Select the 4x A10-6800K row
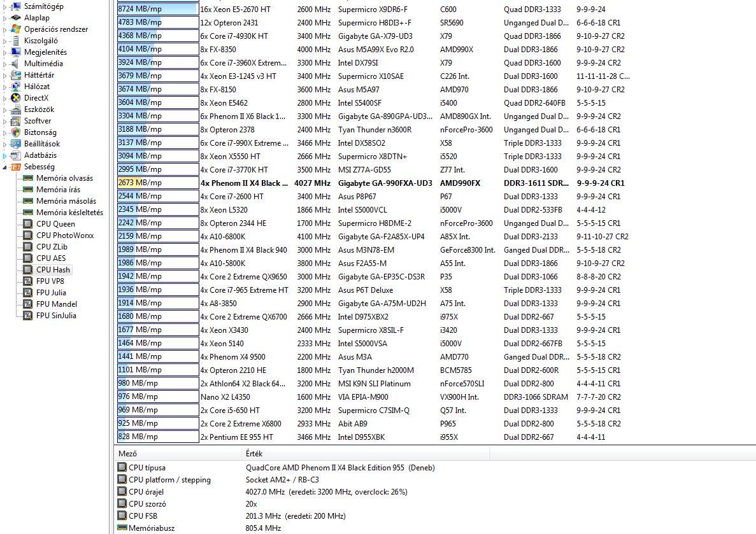 pos(374,237)
